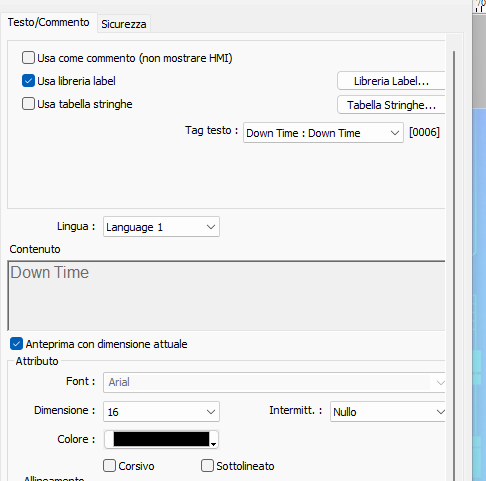Switch to the Sicurezza tab
This screenshot has width=486, height=481.
click(x=124, y=24)
